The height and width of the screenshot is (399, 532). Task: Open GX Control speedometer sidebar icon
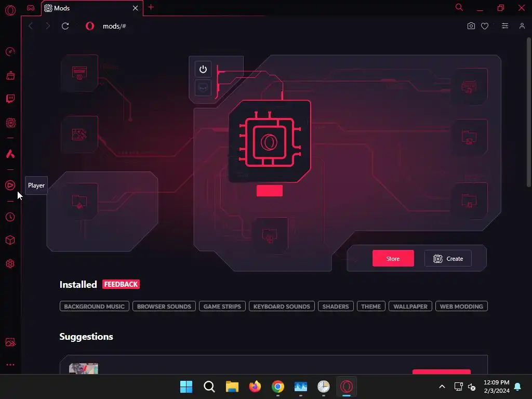[x=10, y=51]
